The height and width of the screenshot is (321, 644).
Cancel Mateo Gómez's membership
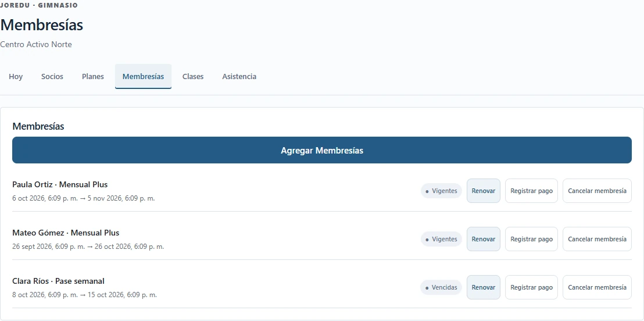click(x=597, y=239)
